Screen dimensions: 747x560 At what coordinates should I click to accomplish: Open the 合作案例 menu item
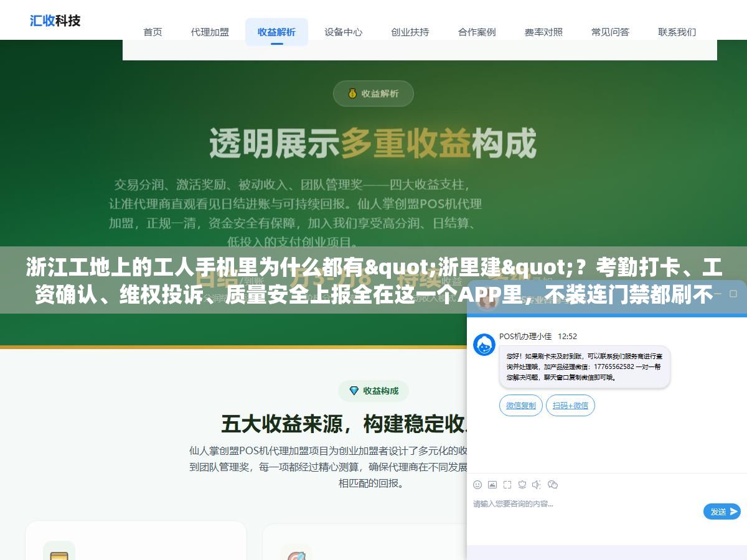pos(477,32)
